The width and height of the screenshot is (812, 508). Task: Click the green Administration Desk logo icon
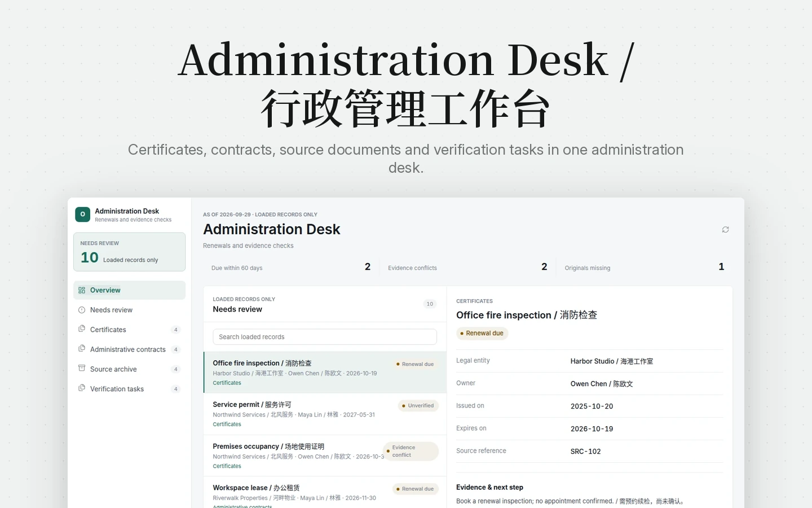coord(82,214)
